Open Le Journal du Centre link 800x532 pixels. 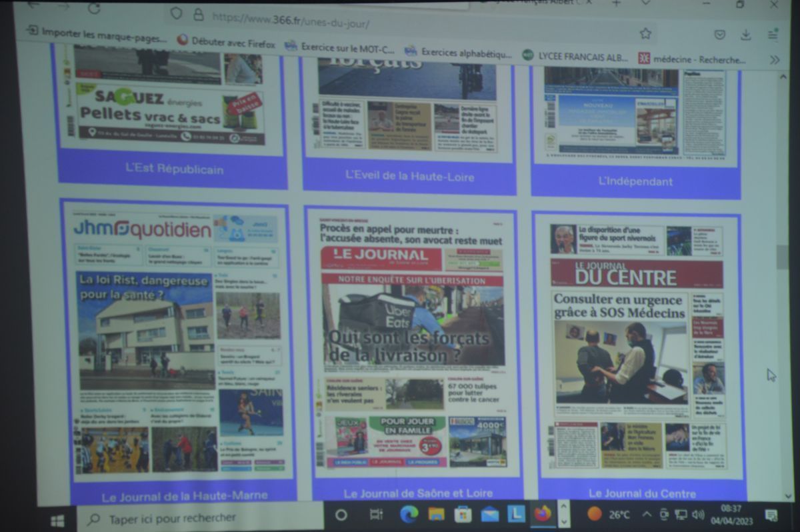641,493
